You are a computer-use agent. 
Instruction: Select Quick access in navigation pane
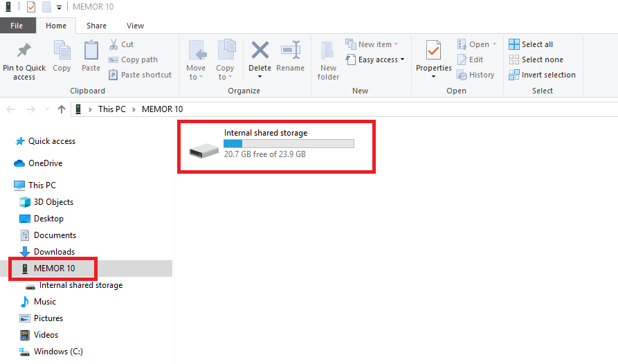tap(45, 141)
